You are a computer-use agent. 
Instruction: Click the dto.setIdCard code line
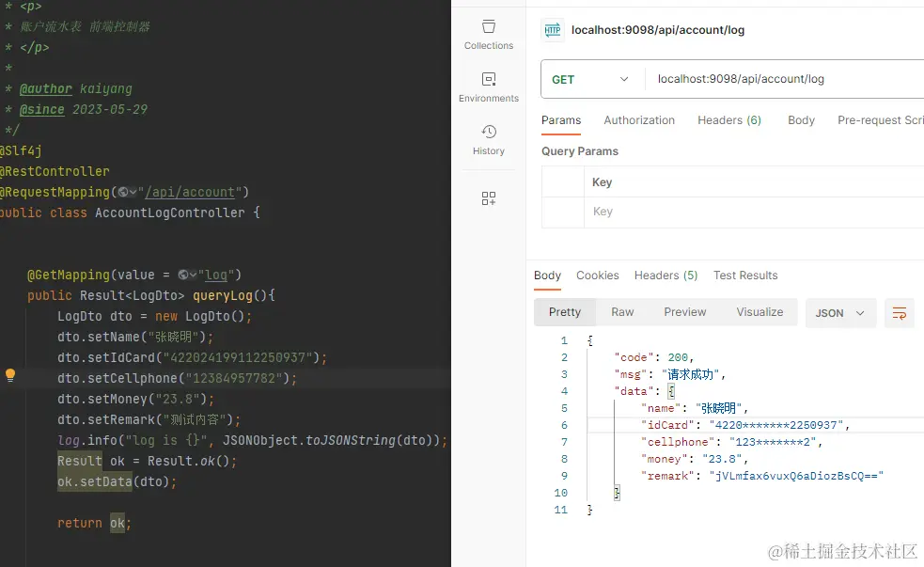(192, 357)
